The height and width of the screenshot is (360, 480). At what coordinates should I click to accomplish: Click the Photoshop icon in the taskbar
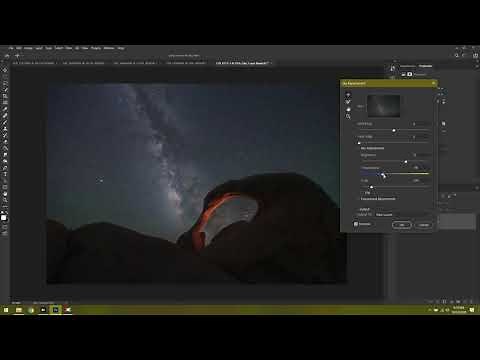pos(56,310)
